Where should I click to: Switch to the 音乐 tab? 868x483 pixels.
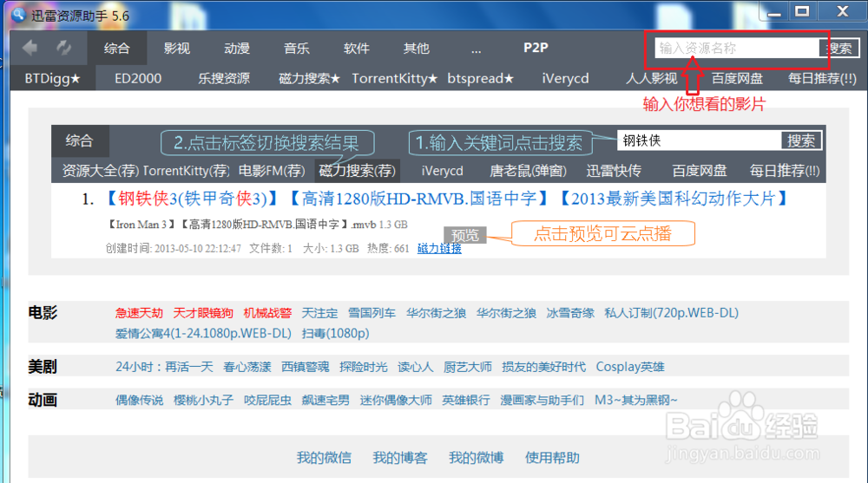coord(297,49)
